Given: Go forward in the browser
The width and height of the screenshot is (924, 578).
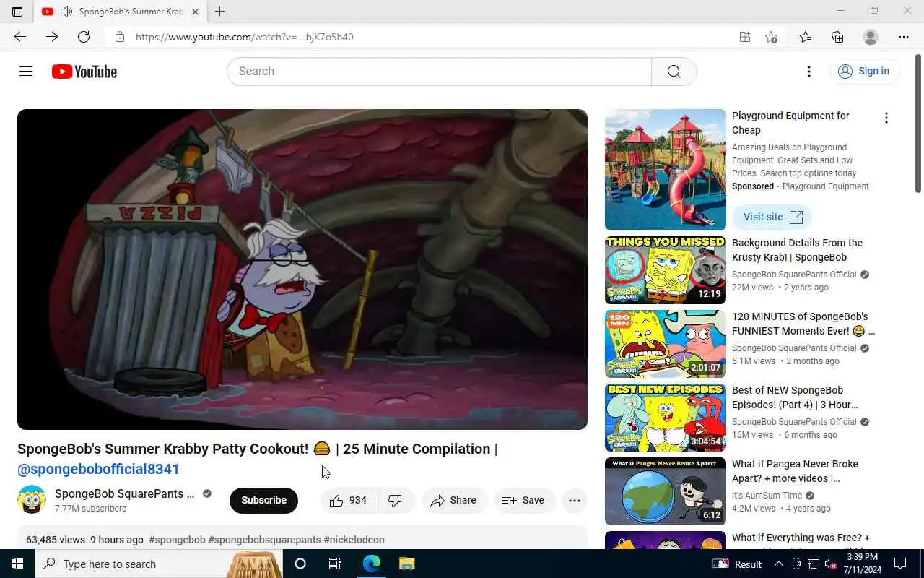Looking at the screenshot, I should (52, 37).
